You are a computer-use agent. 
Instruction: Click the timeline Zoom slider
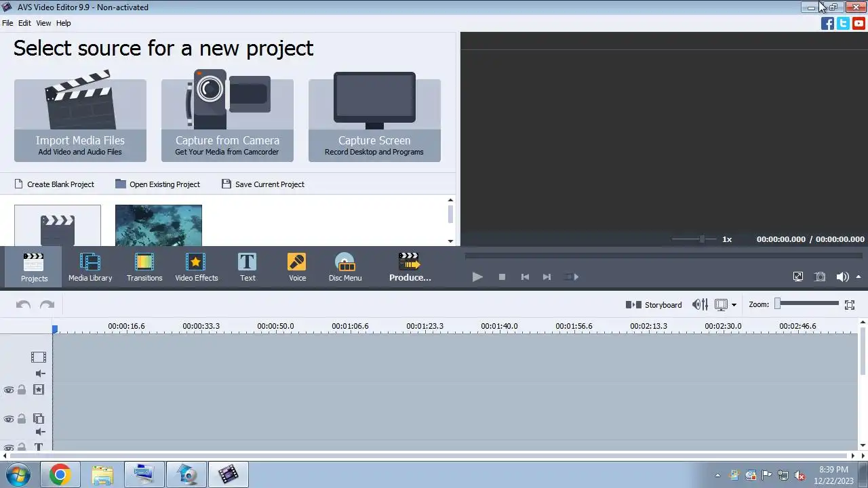[807, 304]
